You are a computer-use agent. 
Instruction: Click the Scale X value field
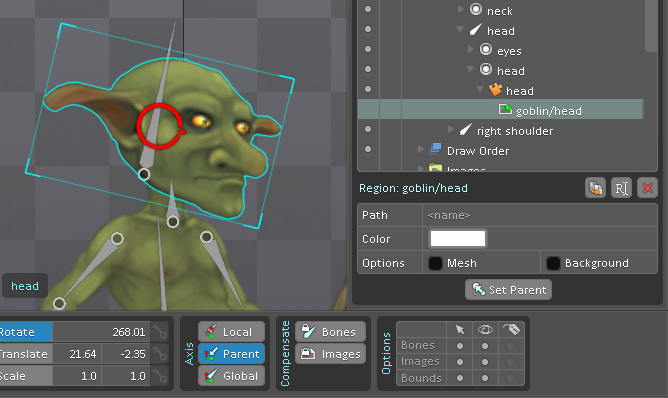click(77, 376)
